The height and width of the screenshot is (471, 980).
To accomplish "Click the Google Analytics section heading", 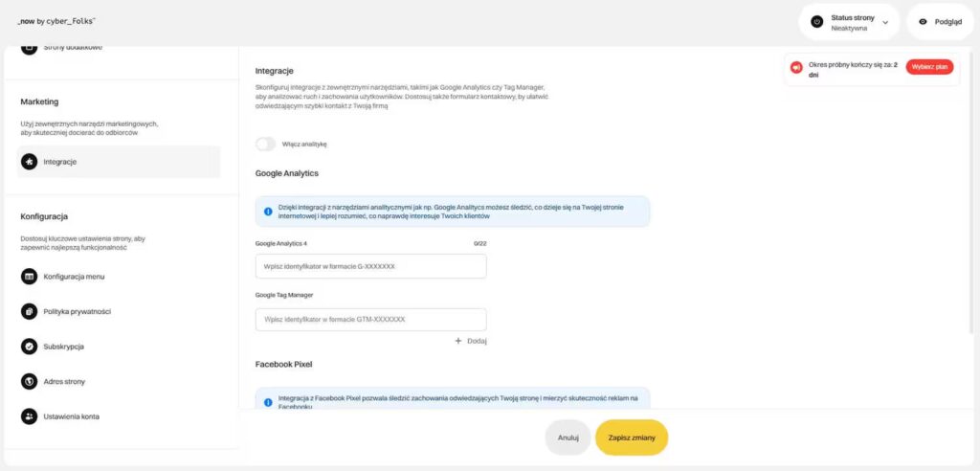I will click(287, 173).
